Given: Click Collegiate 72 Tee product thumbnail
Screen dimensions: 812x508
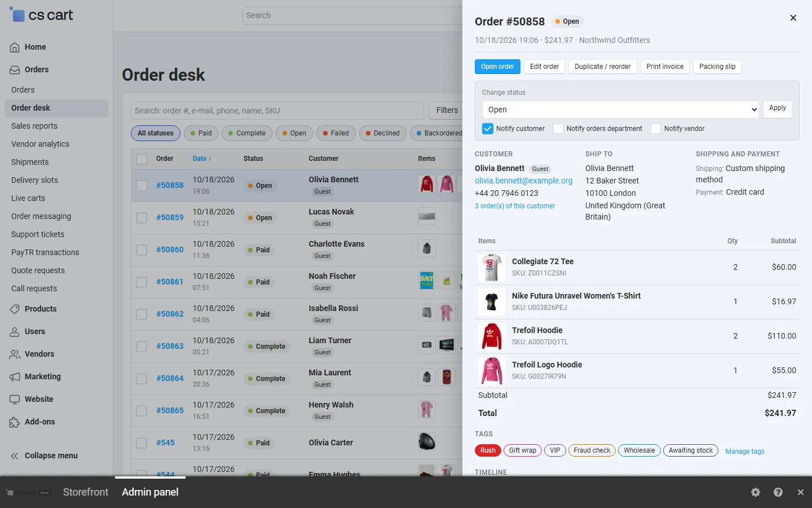Looking at the screenshot, I should [491, 268].
